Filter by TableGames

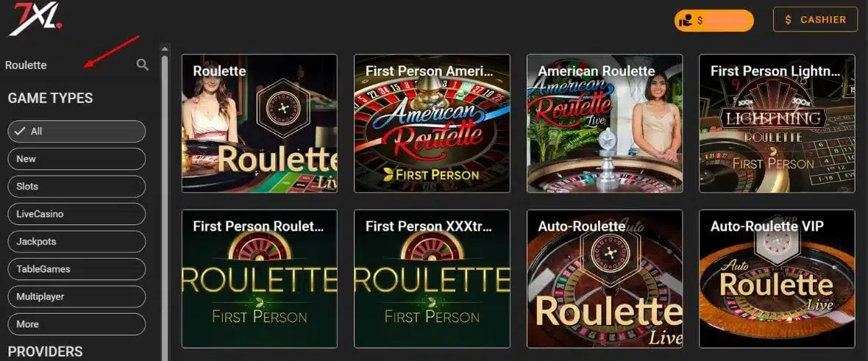[x=77, y=269]
